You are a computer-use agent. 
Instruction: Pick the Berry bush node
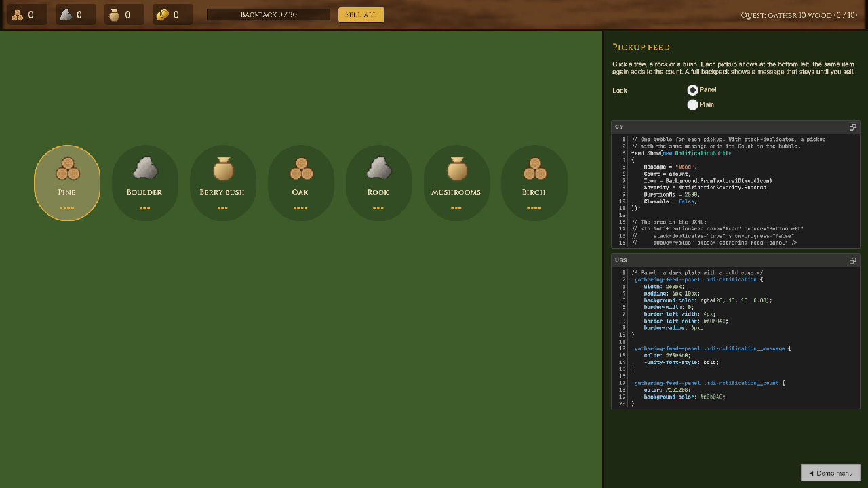point(222,183)
